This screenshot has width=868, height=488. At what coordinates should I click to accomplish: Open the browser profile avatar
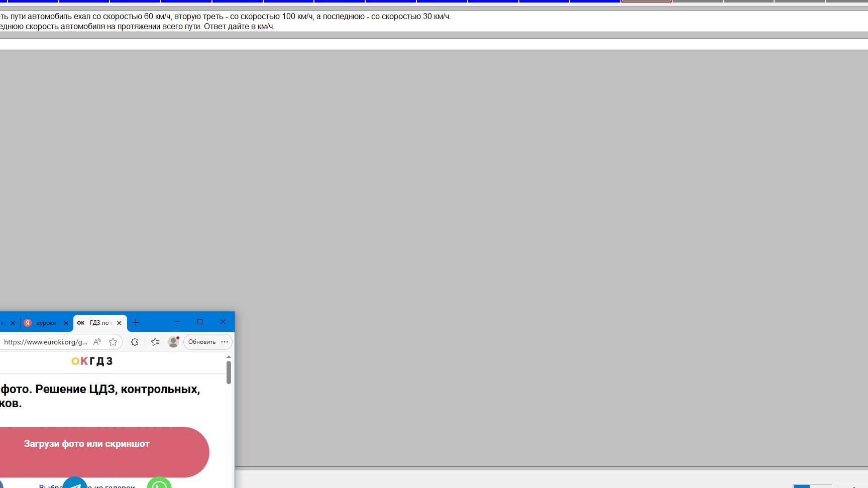click(x=173, y=342)
